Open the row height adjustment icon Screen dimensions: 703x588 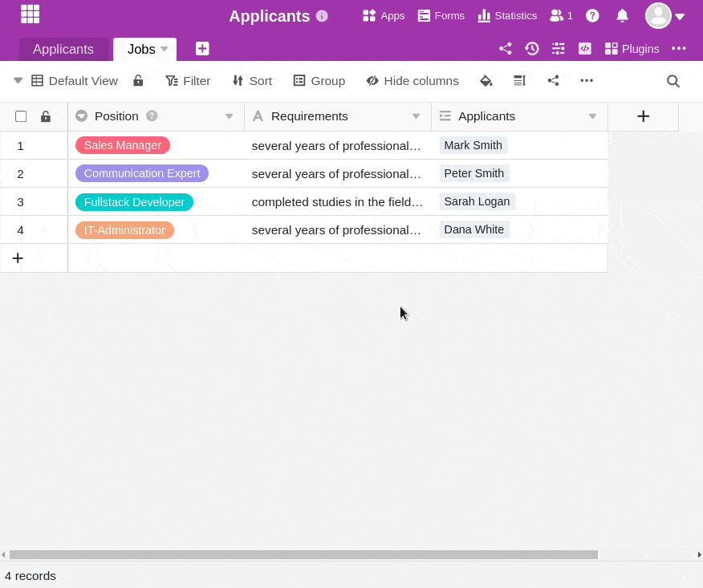520,81
